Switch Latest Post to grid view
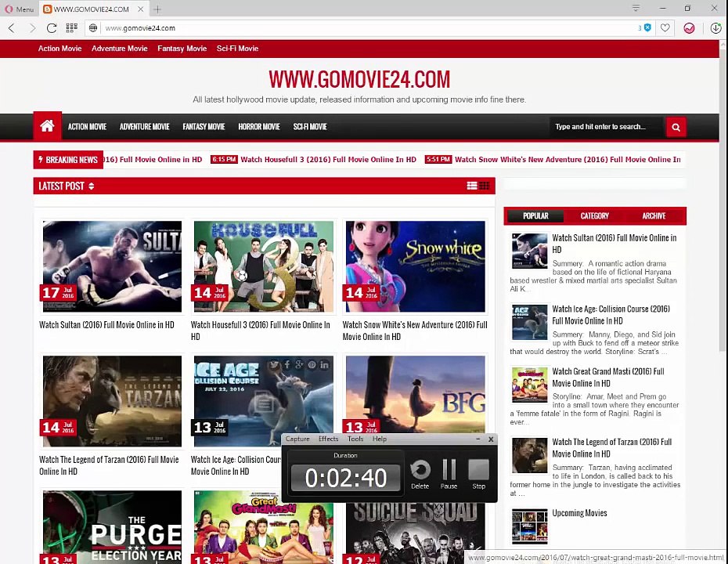728x564 pixels. [485, 186]
